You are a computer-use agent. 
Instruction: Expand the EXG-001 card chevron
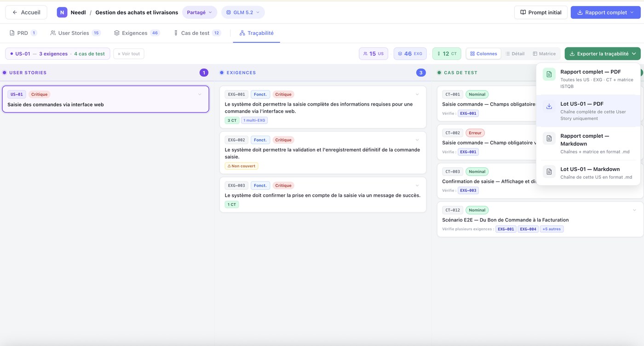point(417,94)
